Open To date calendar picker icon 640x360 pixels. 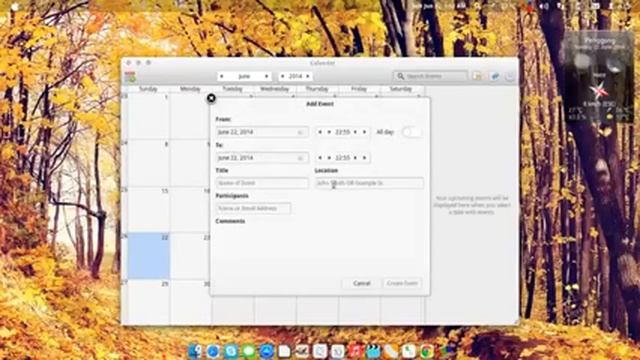click(300, 158)
